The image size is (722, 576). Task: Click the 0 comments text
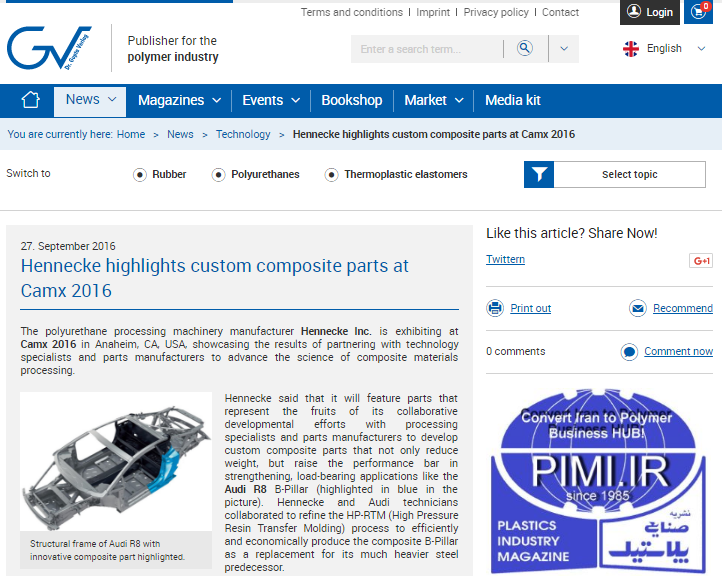pyautogui.click(x=516, y=351)
